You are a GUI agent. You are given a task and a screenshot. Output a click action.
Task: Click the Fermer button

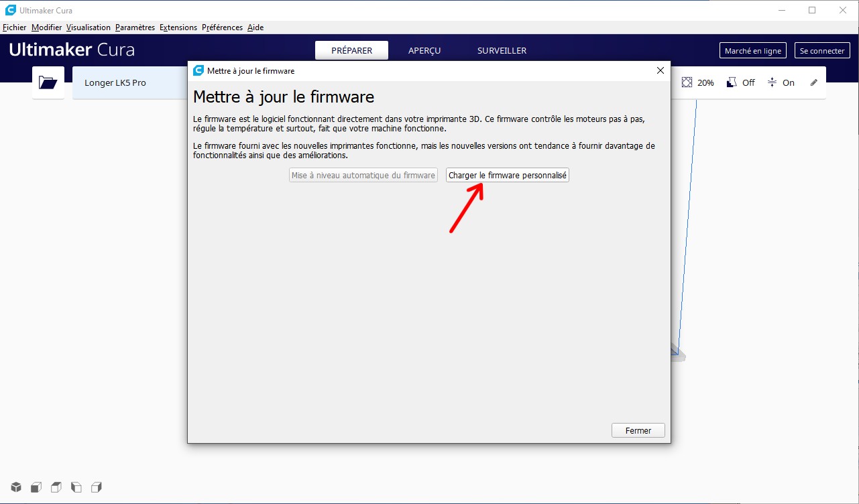click(x=638, y=430)
